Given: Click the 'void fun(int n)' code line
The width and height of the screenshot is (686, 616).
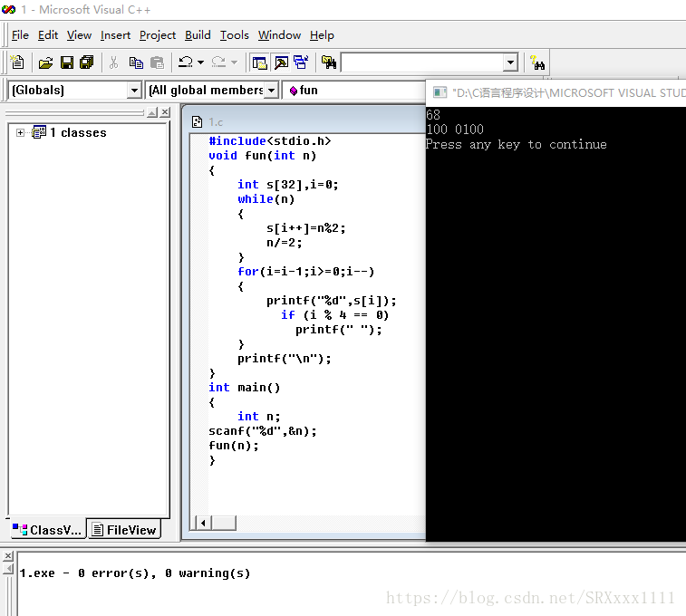Looking at the screenshot, I should pyautogui.click(x=262, y=156).
